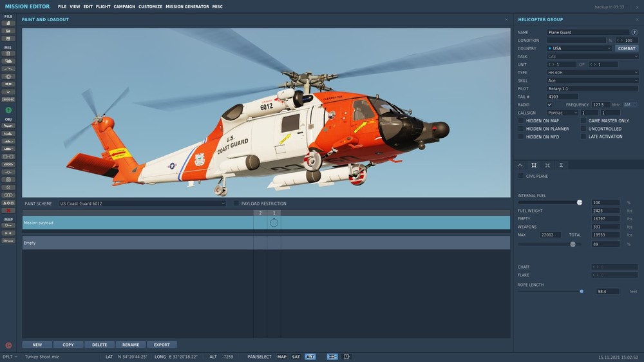Click the EXPORT payload button

[162, 345]
